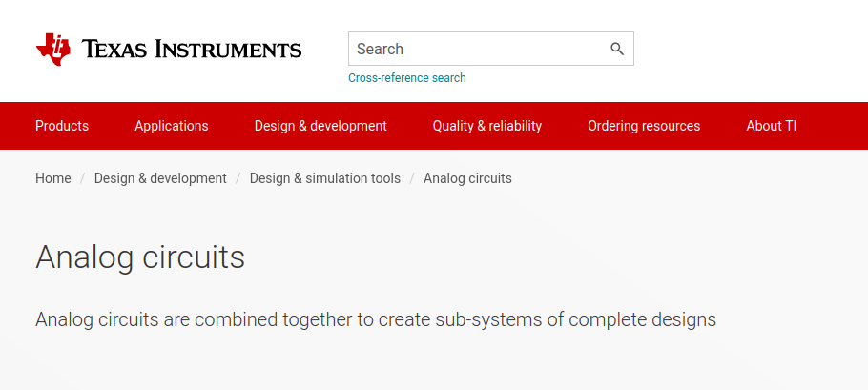
Task: Click the magnifying glass search icon
Action: pyautogui.click(x=617, y=49)
